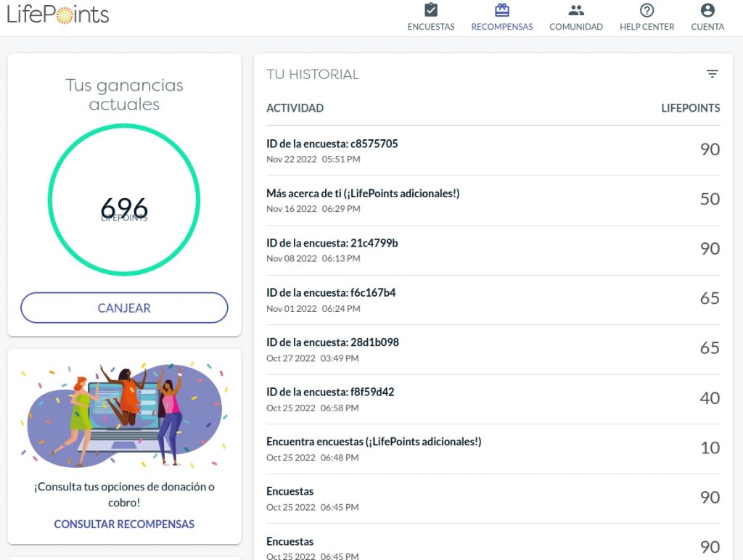Select COMUNIDAD menu label
The image size is (743, 560).
[575, 27]
